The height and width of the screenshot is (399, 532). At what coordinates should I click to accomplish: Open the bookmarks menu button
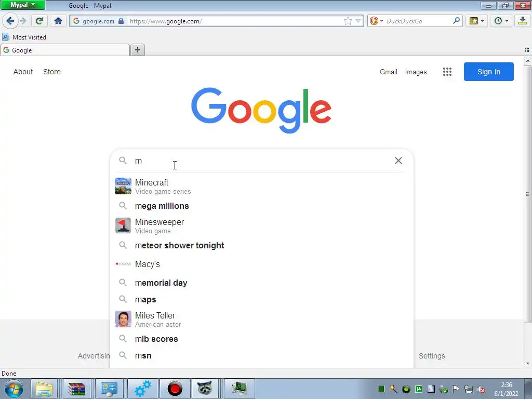pos(477,21)
